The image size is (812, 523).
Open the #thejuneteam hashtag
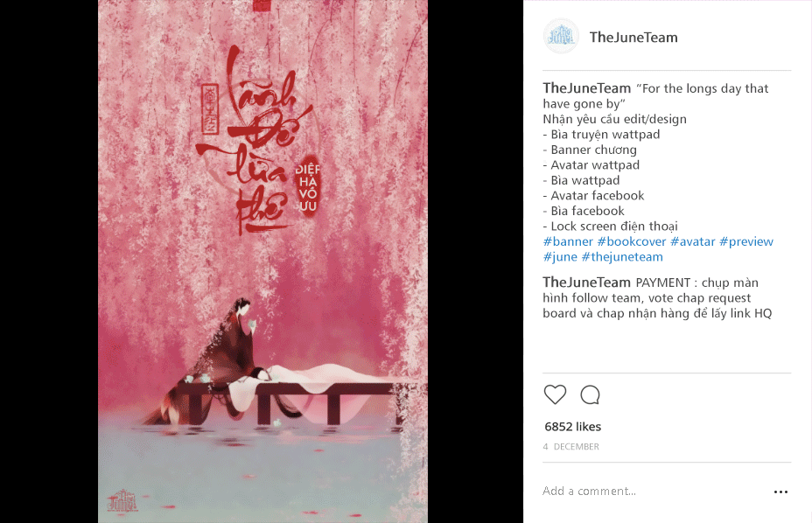pyautogui.click(x=622, y=257)
